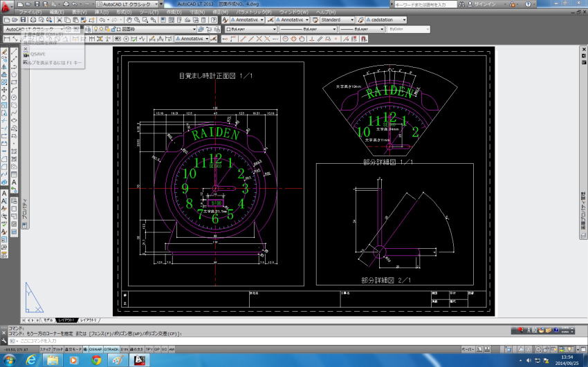
Task: Click the wrench icon beside command line
Action: (x=3, y=341)
